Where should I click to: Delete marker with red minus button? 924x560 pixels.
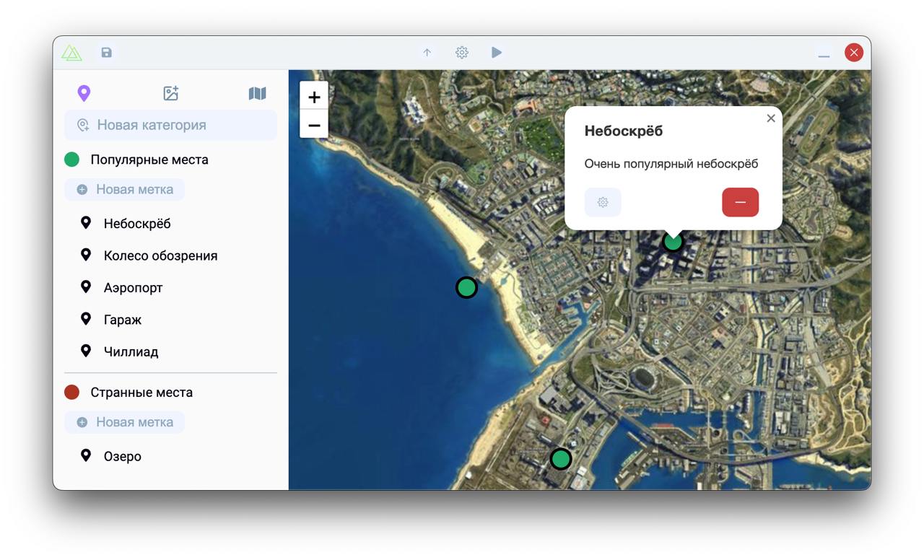click(x=741, y=202)
